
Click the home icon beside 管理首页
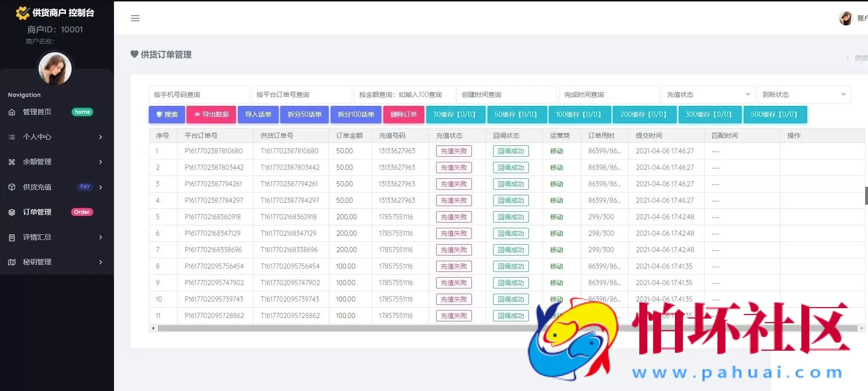12,112
